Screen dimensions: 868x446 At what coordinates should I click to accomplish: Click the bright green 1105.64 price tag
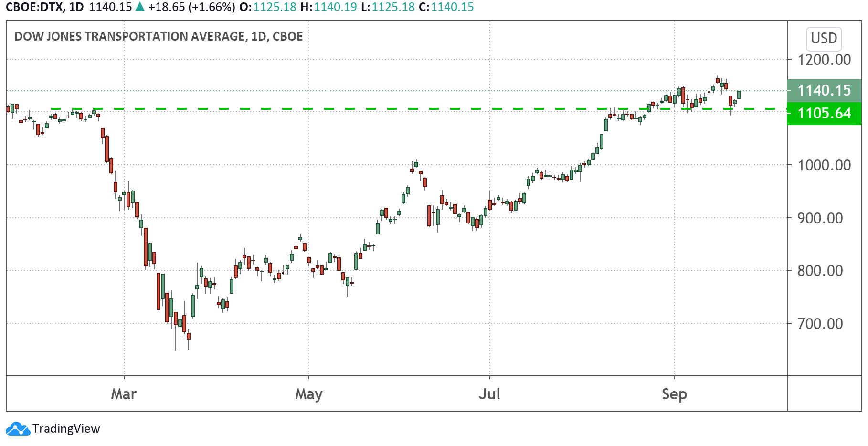tap(824, 113)
